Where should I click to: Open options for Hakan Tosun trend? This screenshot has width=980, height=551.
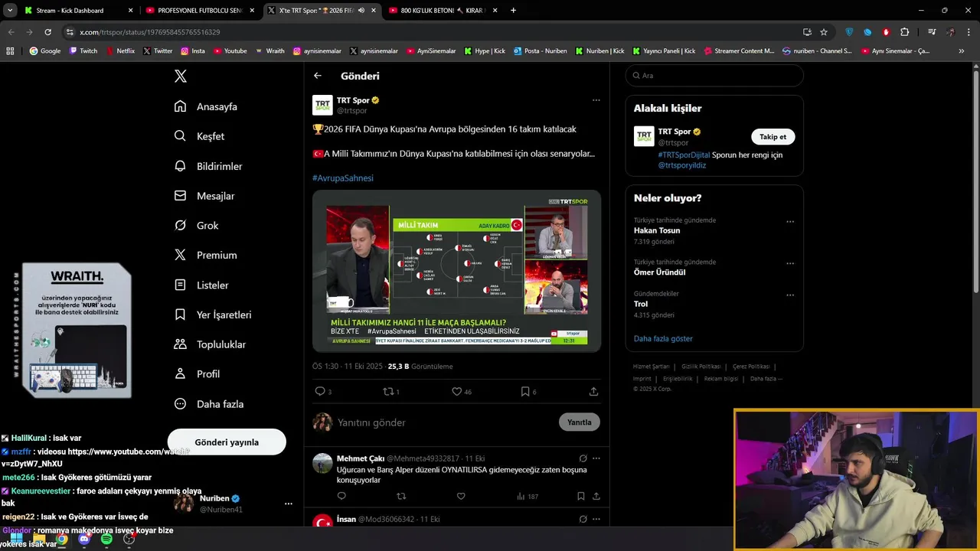(790, 222)
